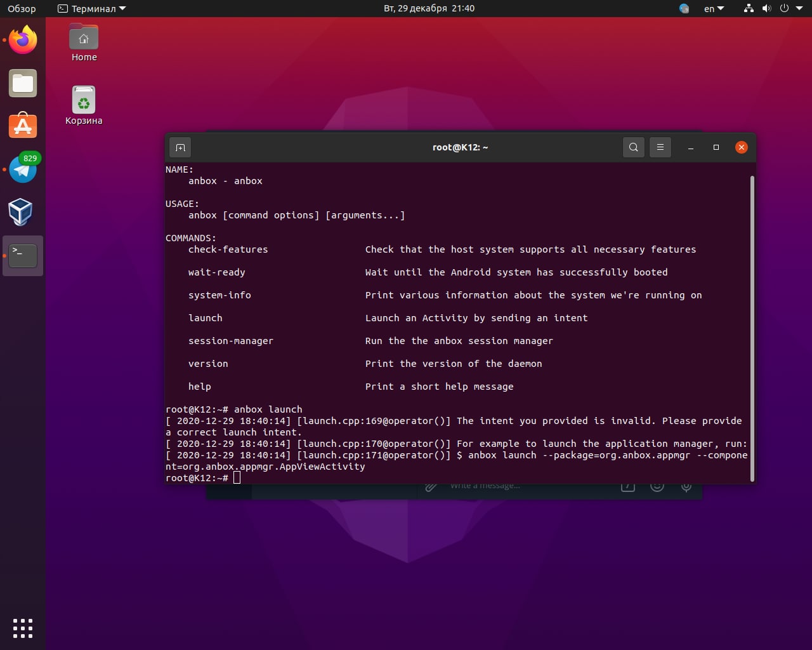Click the Telegram microphone icon

686,487
